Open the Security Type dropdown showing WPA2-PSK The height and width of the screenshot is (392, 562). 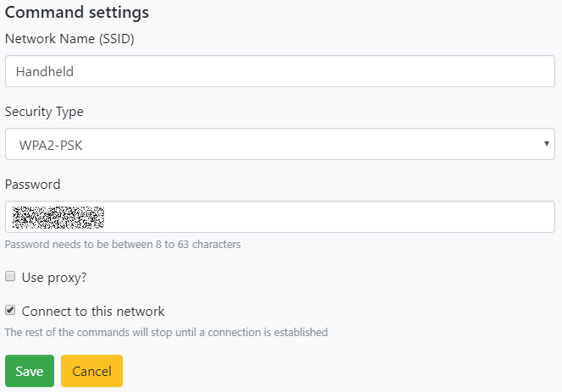280,144
